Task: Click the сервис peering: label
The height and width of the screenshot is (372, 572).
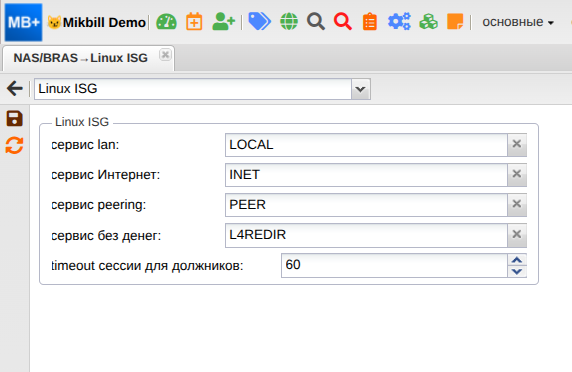Action: (98, 205)
